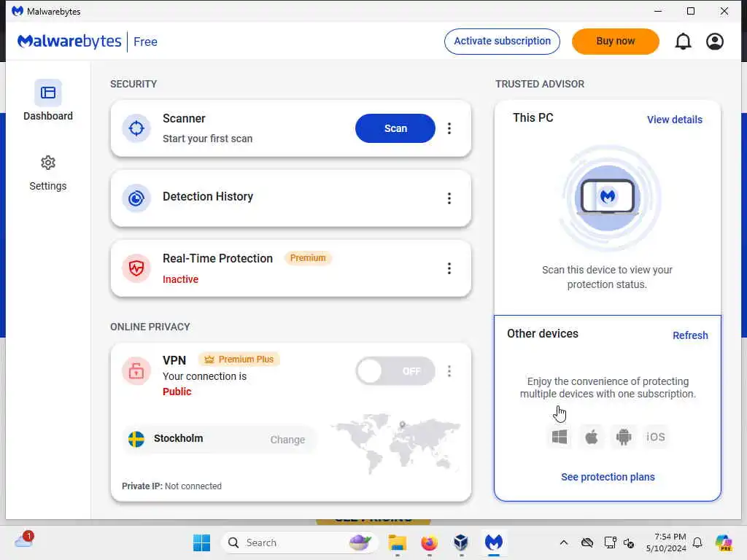Click the Premium Plus crown badge
This screenshot has width=747, height=560.
pos(239,359)
